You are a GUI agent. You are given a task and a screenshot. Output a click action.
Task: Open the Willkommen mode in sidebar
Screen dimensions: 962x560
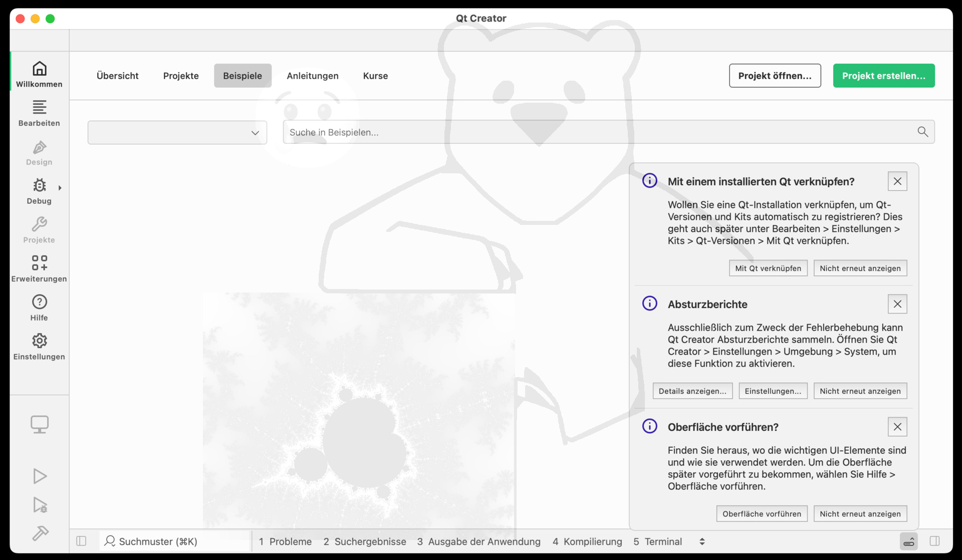(x=39, y=73)
